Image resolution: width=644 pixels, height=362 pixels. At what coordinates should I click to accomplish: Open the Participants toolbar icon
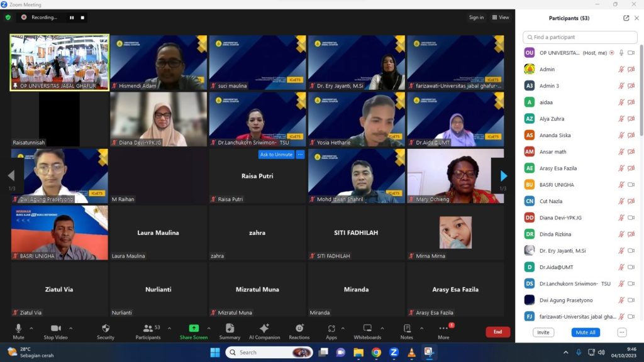148,328
